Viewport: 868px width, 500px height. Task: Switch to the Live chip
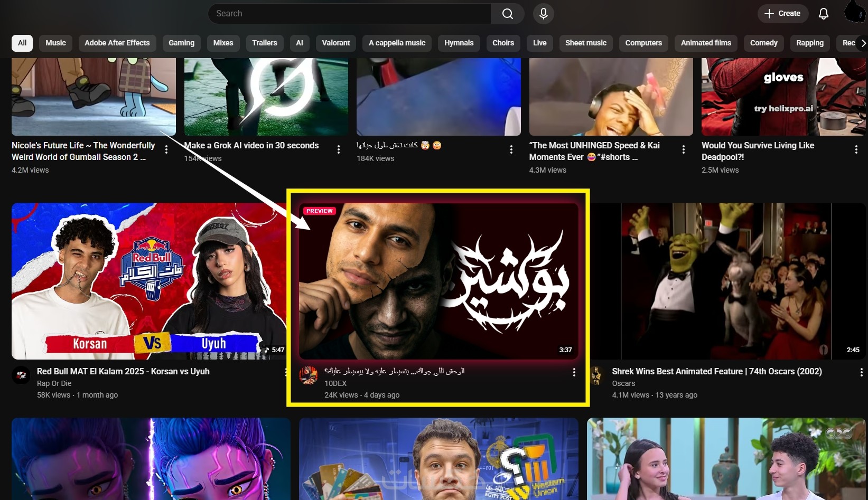[540, 43]
